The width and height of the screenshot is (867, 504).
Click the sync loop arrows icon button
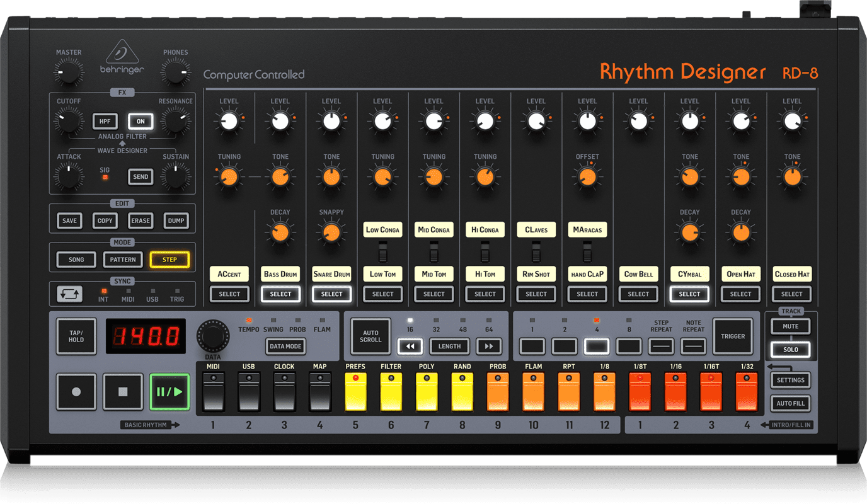point(69,294)
